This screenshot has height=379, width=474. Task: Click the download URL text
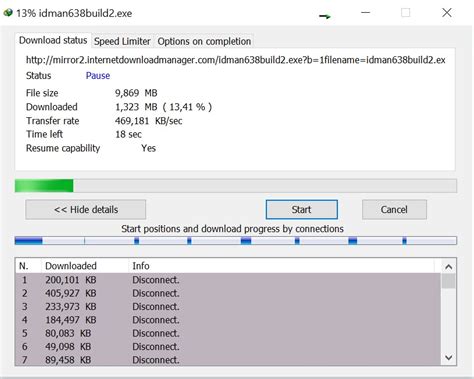pos(236,60)
